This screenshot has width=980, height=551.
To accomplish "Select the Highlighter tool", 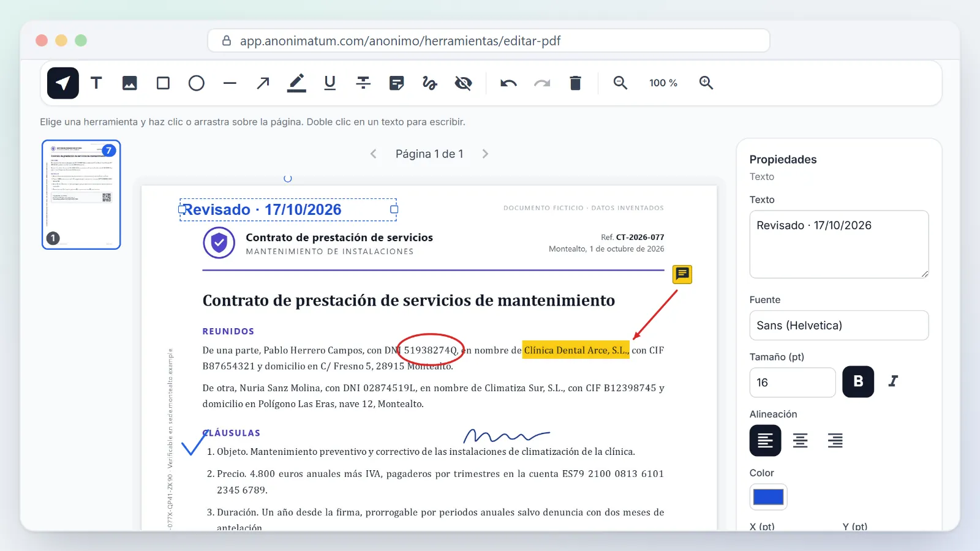I will click(296, 83).
